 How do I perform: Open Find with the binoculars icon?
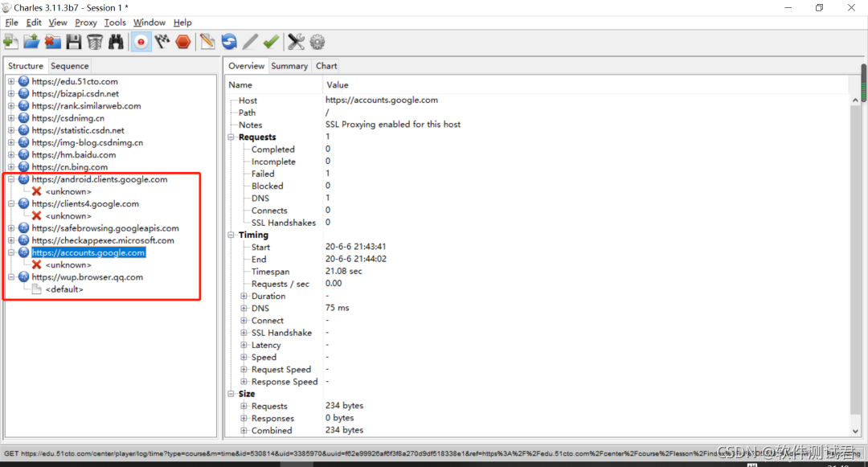(116, 42)
